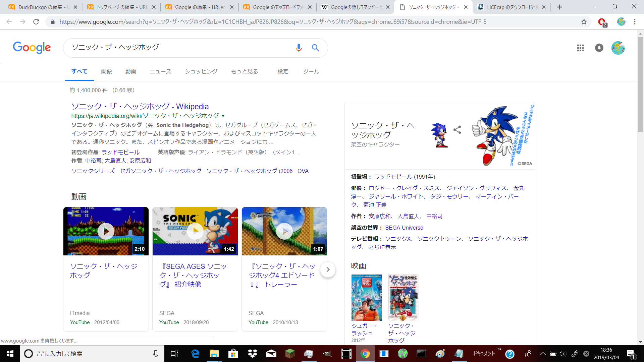
Task: Bookmark this page with the star icon
Action: click(584, 22)
